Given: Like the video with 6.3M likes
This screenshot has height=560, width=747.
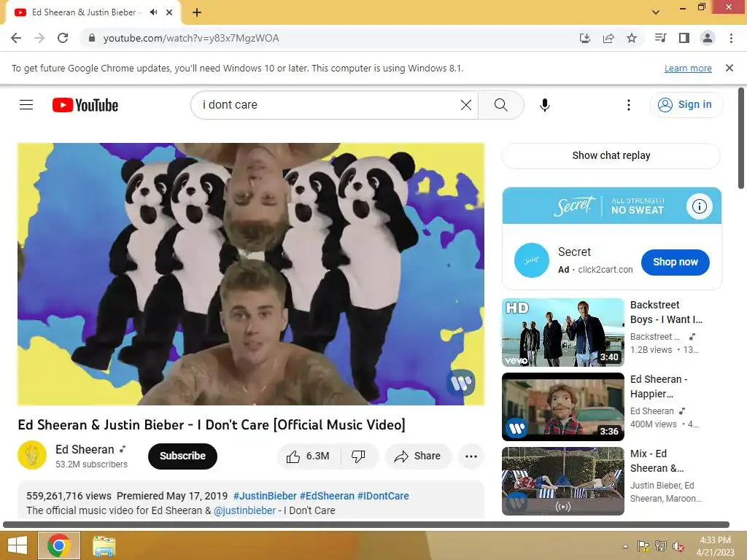Looking at the screenshot, I should tap(309, 456).
